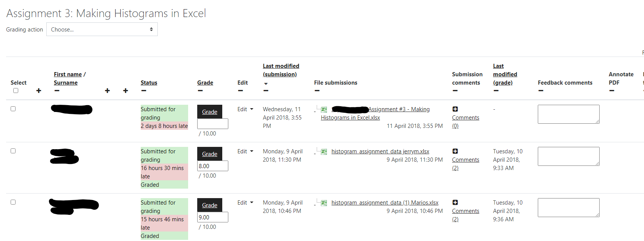This screenshot has height=241, width=644.
Task: Click the plus icon beside the Select header
Action: [39, 91]
